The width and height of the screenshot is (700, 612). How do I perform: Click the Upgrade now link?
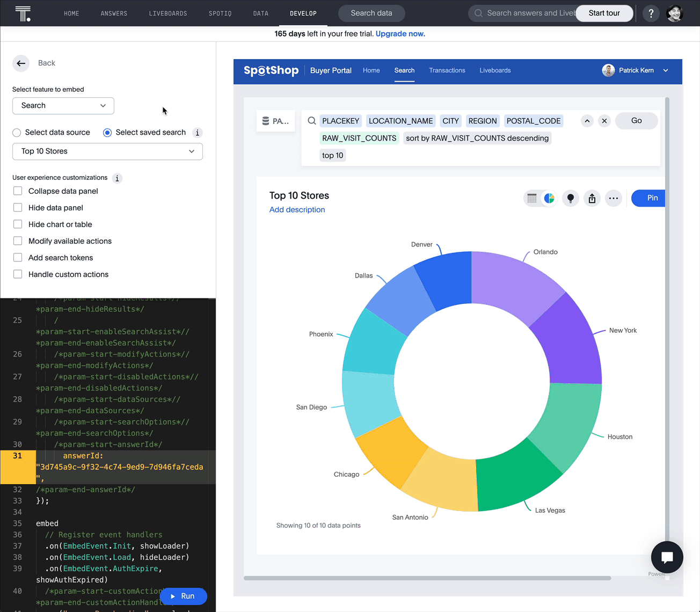[400, 34]
